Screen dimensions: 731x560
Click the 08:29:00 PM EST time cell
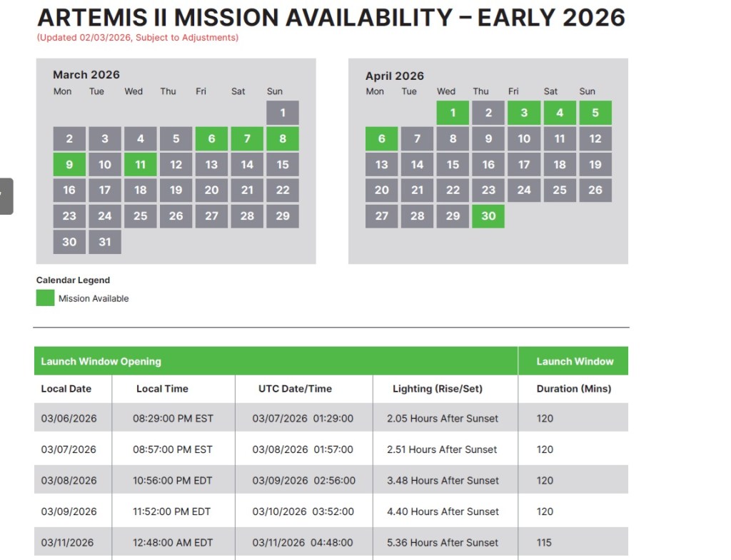click(x=173, y=418)
